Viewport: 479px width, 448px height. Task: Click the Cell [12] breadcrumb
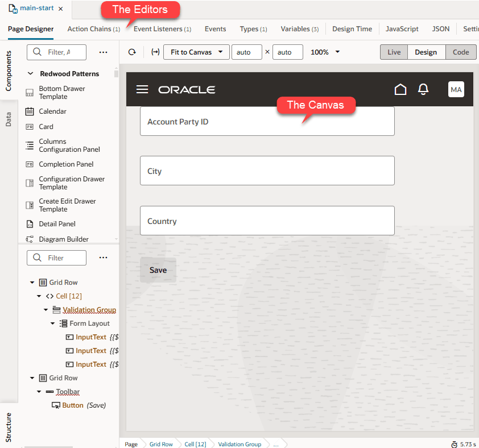195,445
